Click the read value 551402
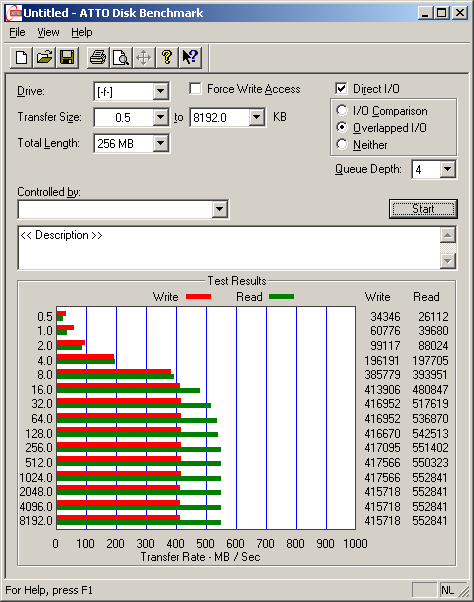The height and width of the screenshot is (602, 474). [430, 448]
